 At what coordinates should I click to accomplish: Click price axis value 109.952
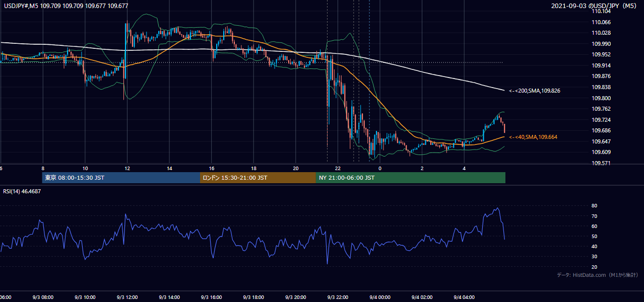[602, 55]
